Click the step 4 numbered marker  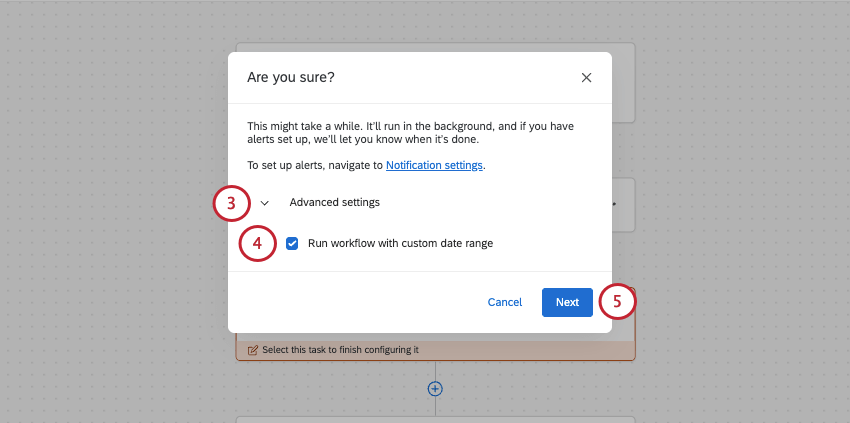point(257,243)
